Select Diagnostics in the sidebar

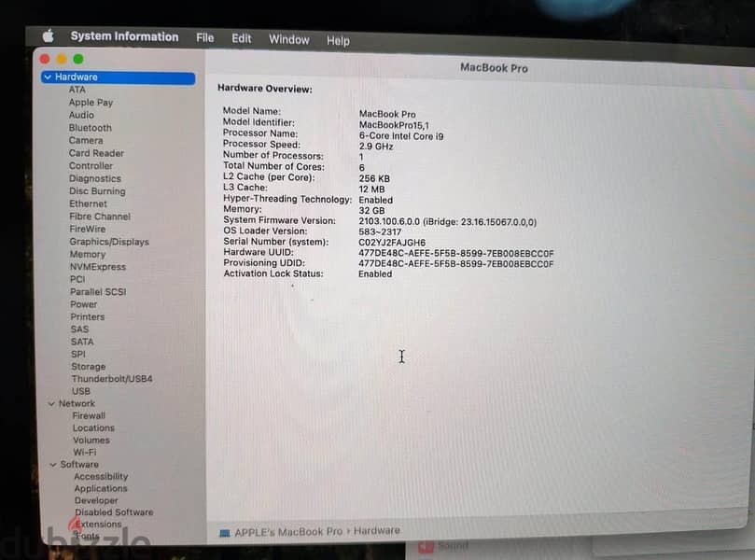95,178
